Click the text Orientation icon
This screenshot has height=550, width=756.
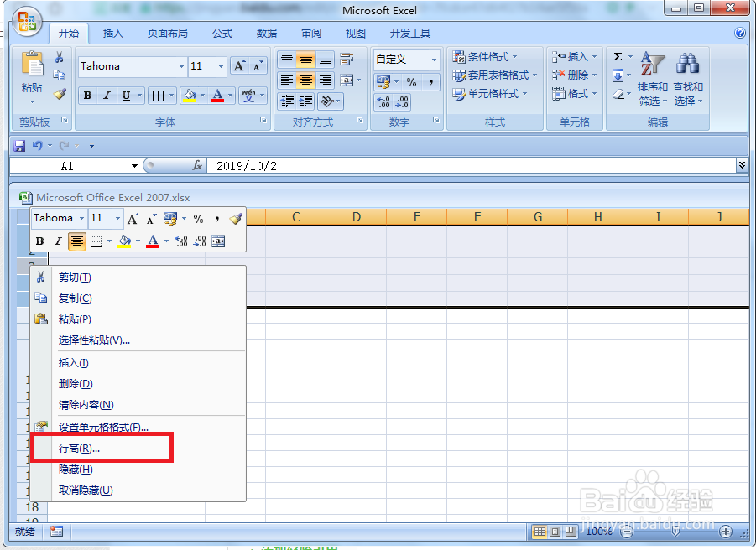(327, 101)
